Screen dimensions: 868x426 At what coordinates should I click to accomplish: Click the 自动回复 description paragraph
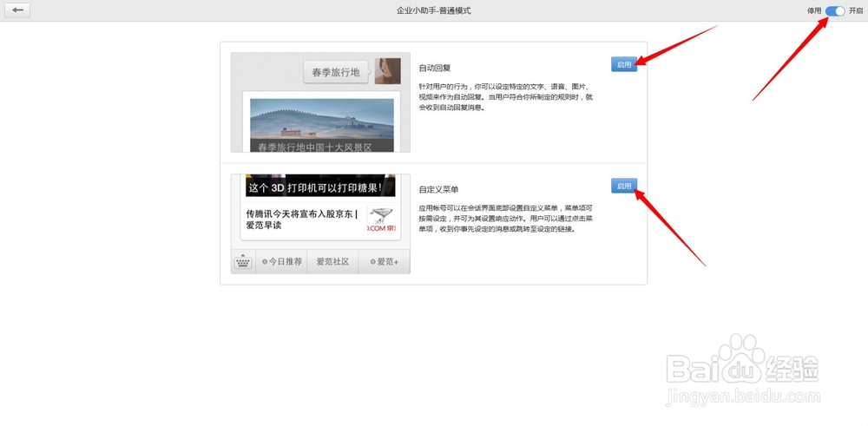click(507, 97)
